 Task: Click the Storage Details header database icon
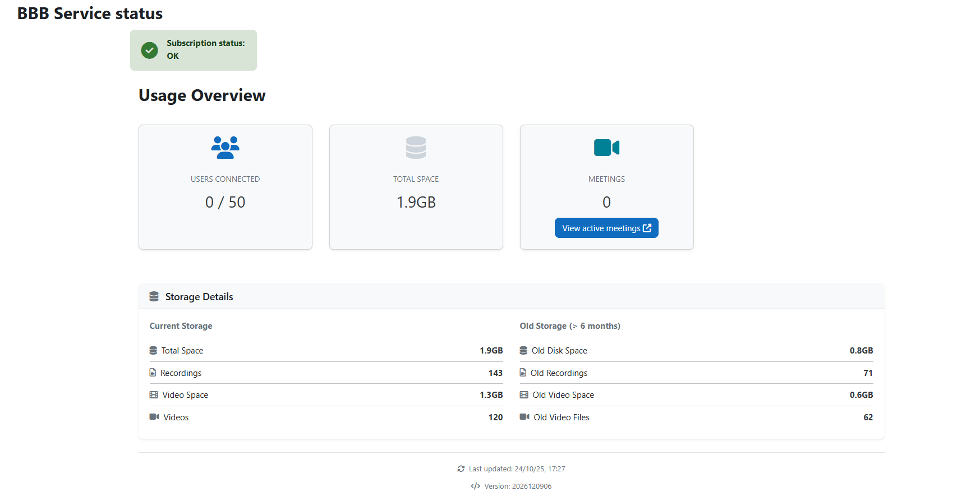coord(154,296)
